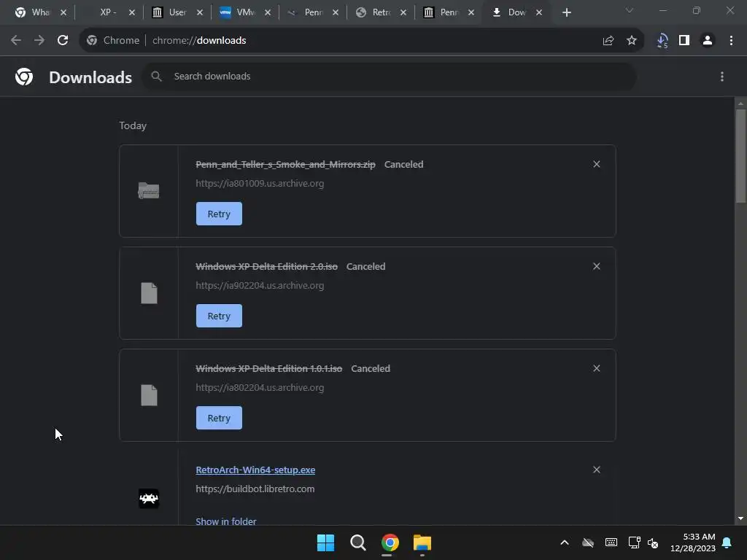747x560 pixels.
Task: Click the https://ia801009.us.archive.org source text
Action: [x=260, y=183]
